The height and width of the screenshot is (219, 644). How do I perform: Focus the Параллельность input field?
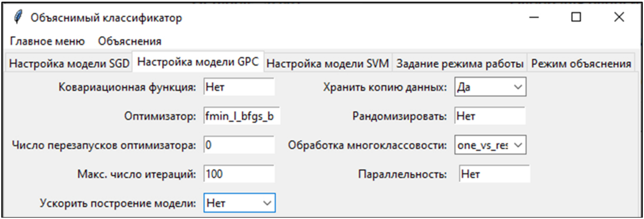click(494, 174)
